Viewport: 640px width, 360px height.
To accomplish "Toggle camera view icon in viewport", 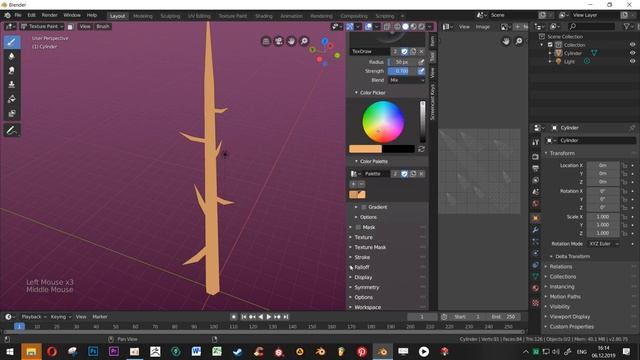I will coord(278,41).
